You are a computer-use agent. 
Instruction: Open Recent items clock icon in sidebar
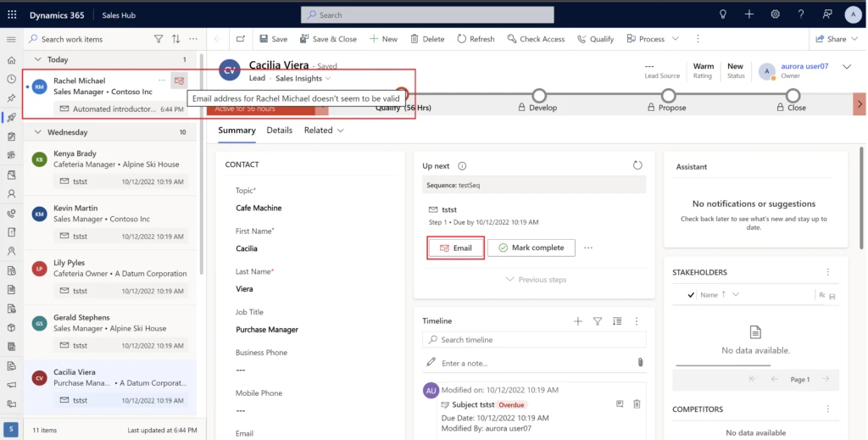tap(11, 79)
